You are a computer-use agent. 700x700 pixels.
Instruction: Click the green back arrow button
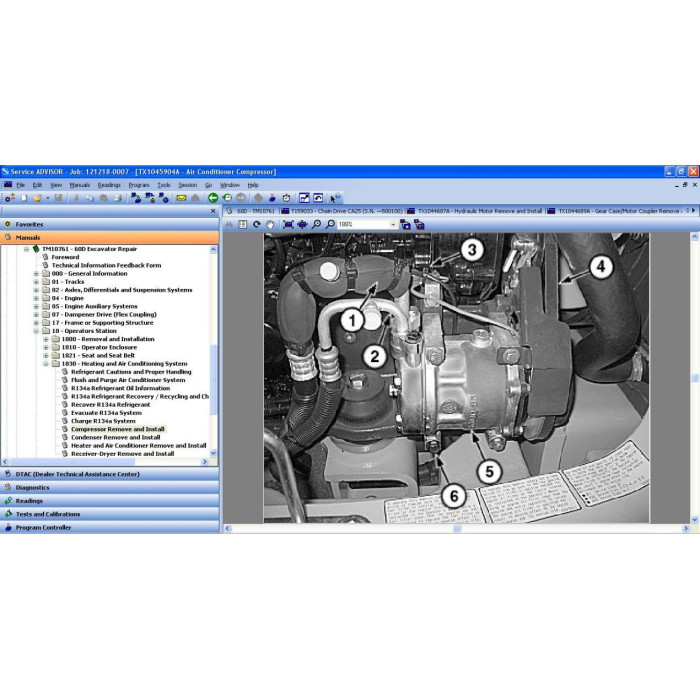click(213, 198)
